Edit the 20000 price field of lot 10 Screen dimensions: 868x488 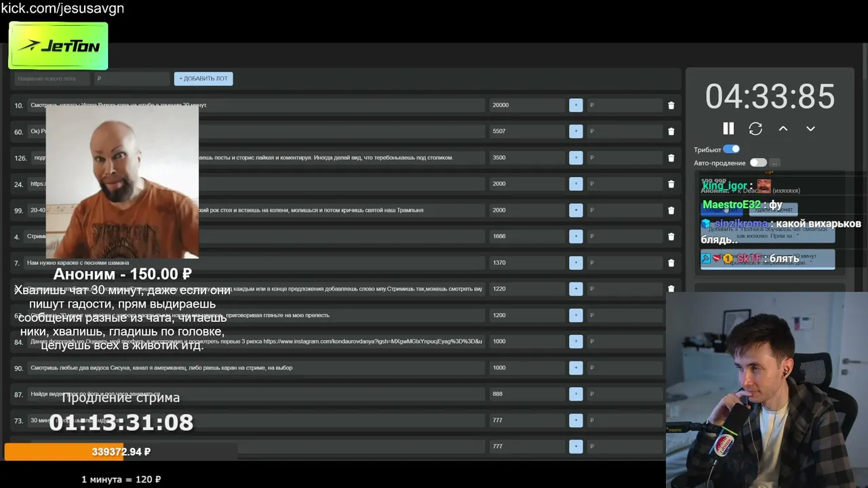pyautogui.click(x=527, y=105)
